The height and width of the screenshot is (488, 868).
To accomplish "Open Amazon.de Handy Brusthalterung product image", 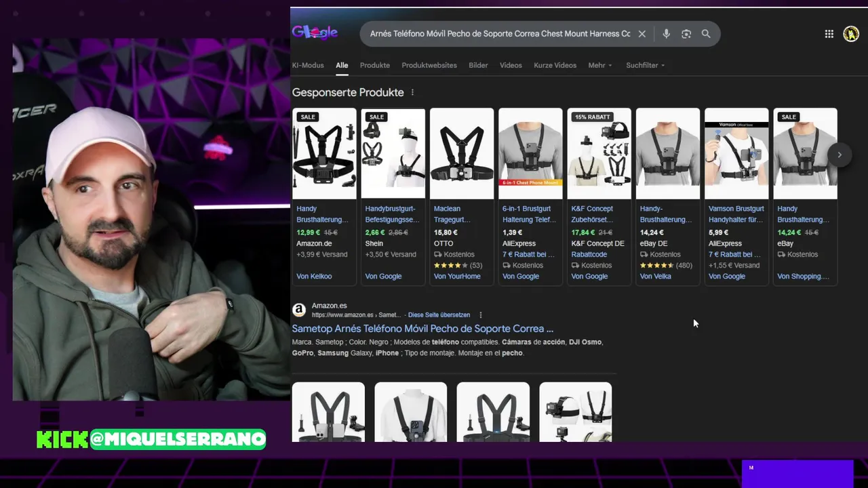I will click(324, 153).
